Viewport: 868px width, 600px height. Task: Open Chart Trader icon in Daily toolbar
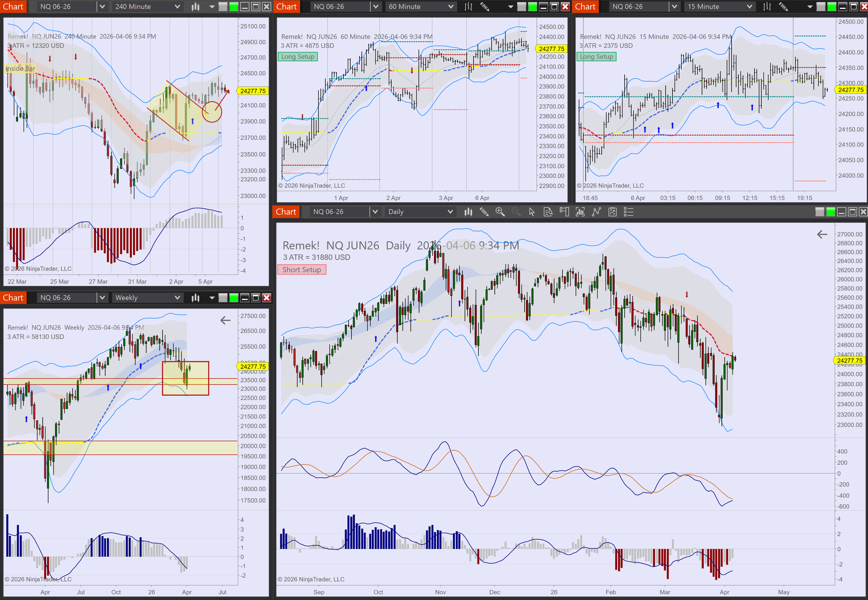[564, 212]
